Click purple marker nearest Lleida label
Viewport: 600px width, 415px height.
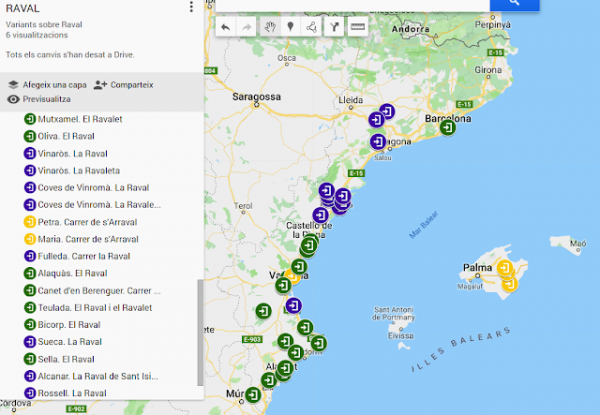pos(376,120)
